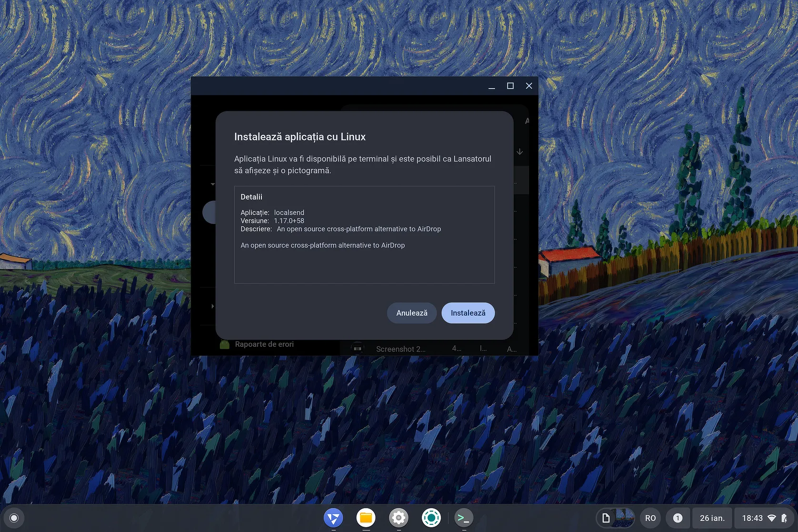This screenshot has height=532, width=798.
Task: Expand the collapsed sidebar tree arrow
Action: pyautogui.click(x=212, y=306)
